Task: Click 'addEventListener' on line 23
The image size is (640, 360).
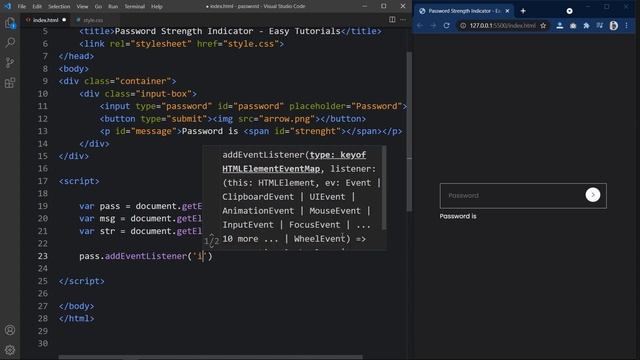Action: (146, 256)
